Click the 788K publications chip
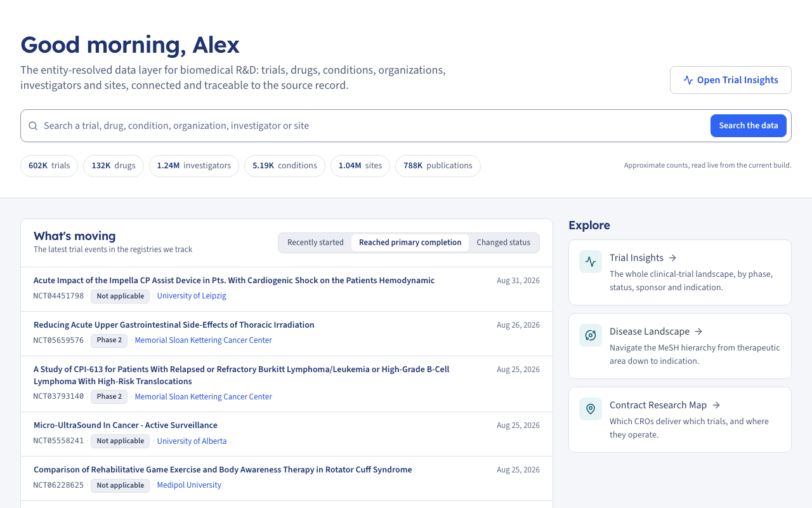 438,166
